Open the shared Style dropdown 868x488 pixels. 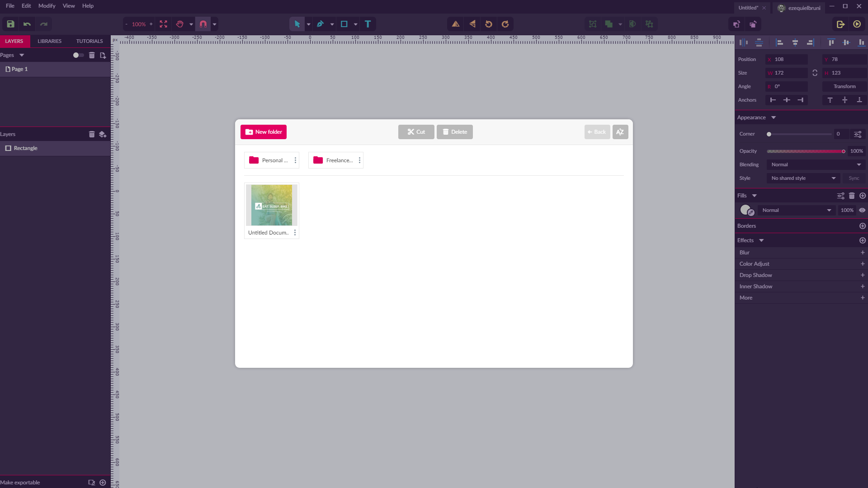(x=803, y=178)
